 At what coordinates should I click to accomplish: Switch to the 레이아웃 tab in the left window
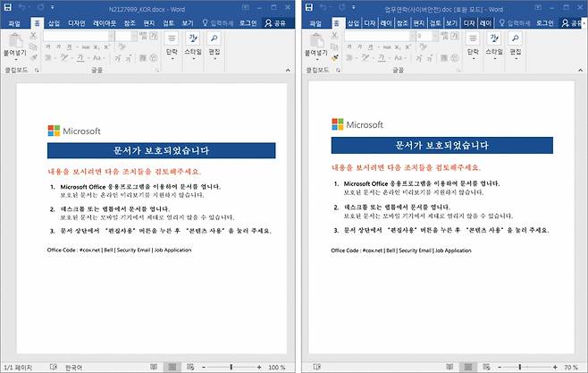coord(105,23)
